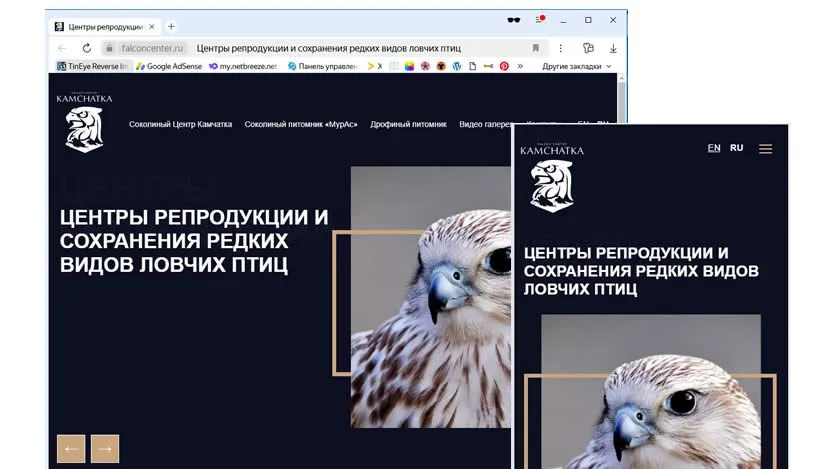837x469 pixels.
Task: Show hidden bookmarks with double chevron
Action: [520, 66]
